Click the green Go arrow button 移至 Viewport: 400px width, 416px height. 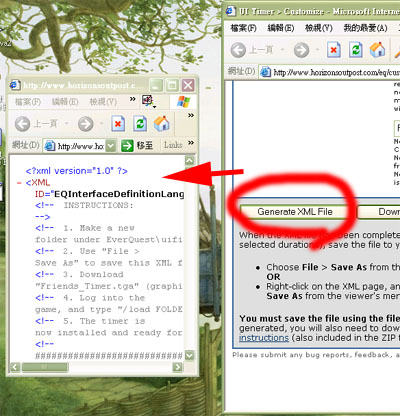pos(137,146)
